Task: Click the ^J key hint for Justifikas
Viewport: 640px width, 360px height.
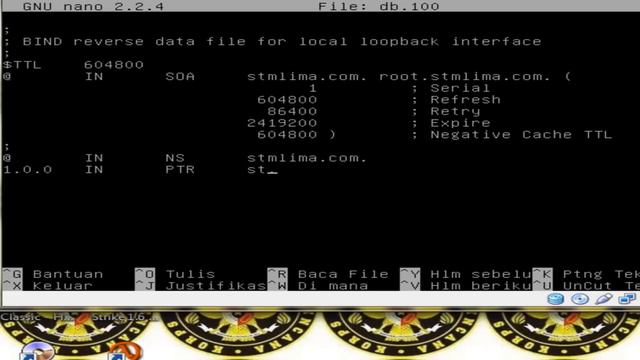Action: 145,285
